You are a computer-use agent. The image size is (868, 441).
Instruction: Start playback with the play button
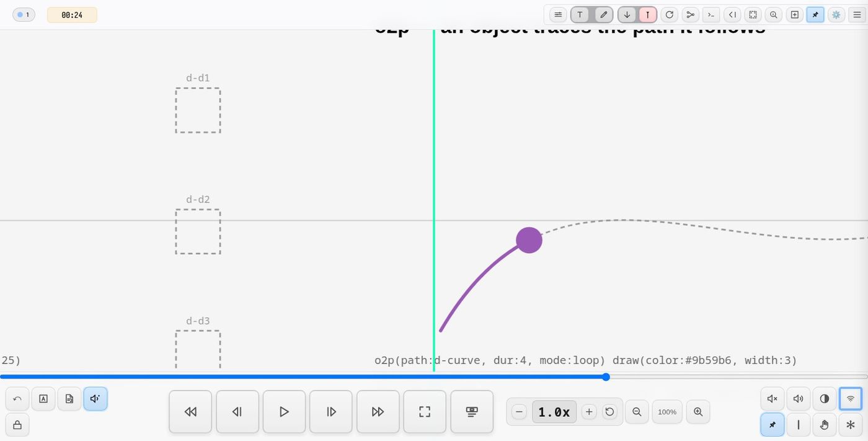tap(284, 412)
